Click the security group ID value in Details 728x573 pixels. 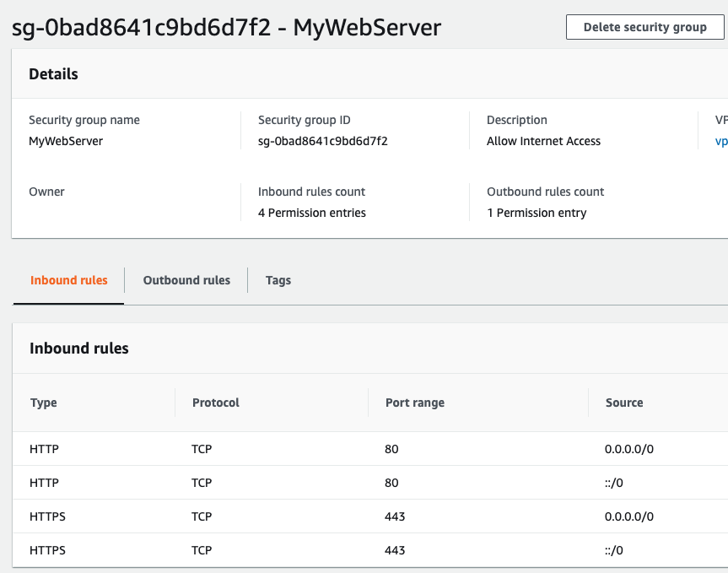[x=322, y=141]
